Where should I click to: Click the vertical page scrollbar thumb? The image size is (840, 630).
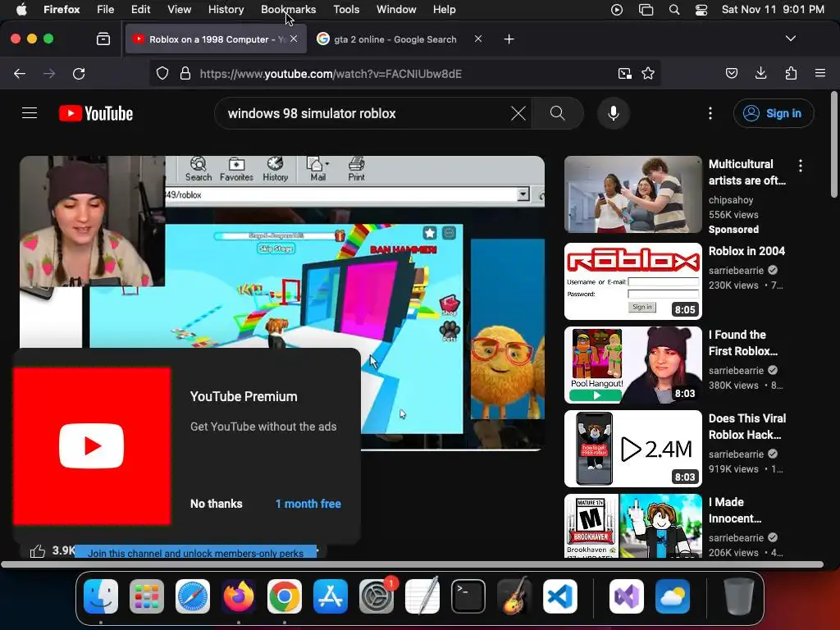(x=833, y=144)
